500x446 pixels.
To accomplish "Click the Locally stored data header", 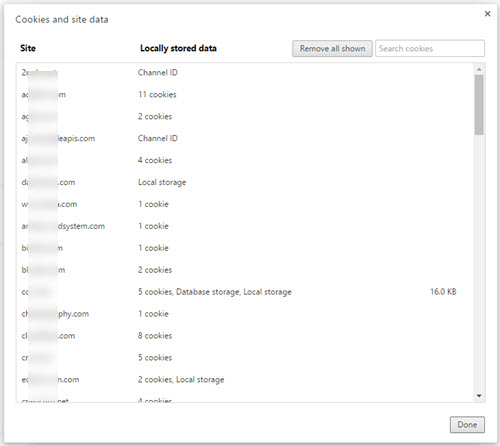I will pos(178,48).
